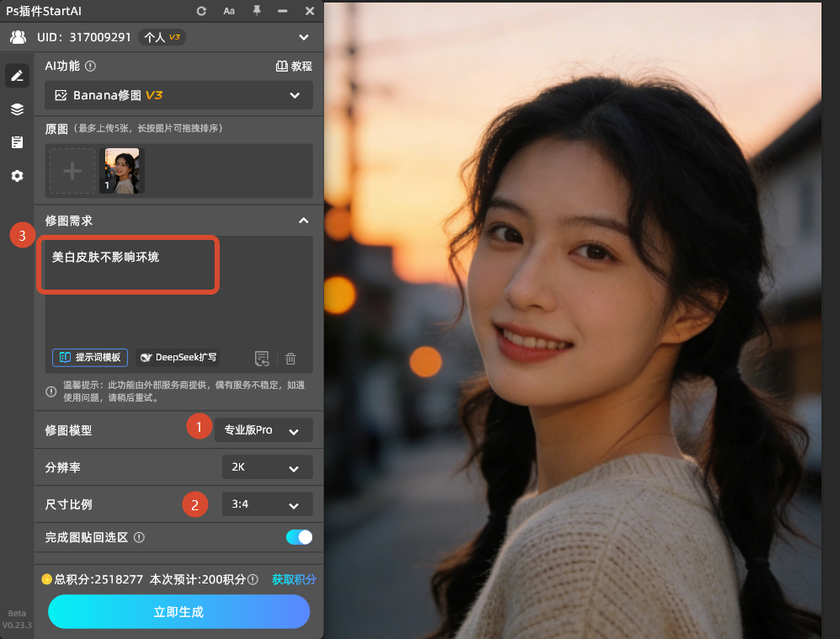Image resolution: width=840 pixels, height=639 pixels.
Task: Open the 分辨率 dropdown set to 2K
Action: pyautogui.click(x=267, y=466)
